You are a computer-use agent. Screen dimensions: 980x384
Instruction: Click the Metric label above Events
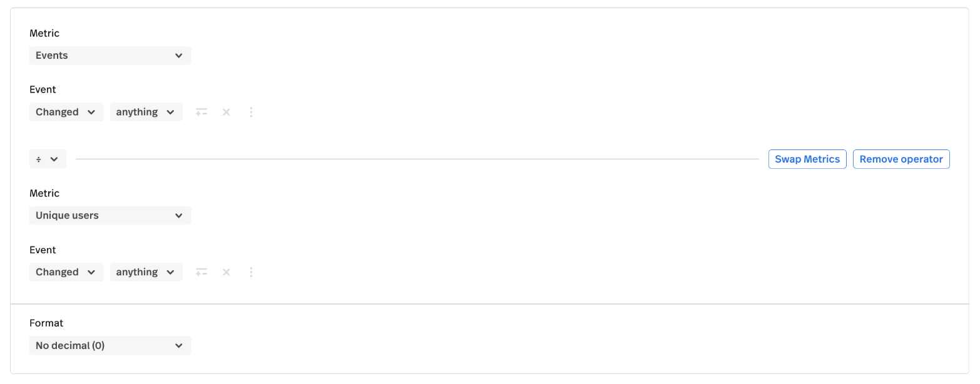(44, 34)
